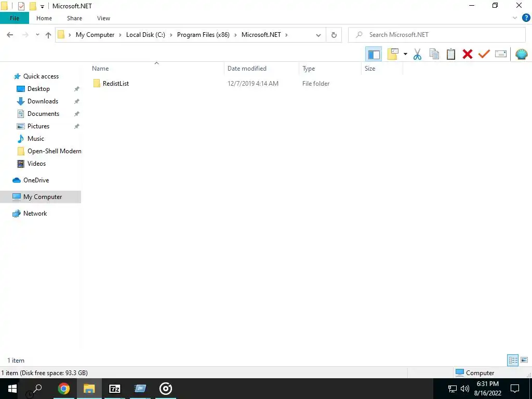Go up one folder level
532x399 pixels.
point(48,35)
